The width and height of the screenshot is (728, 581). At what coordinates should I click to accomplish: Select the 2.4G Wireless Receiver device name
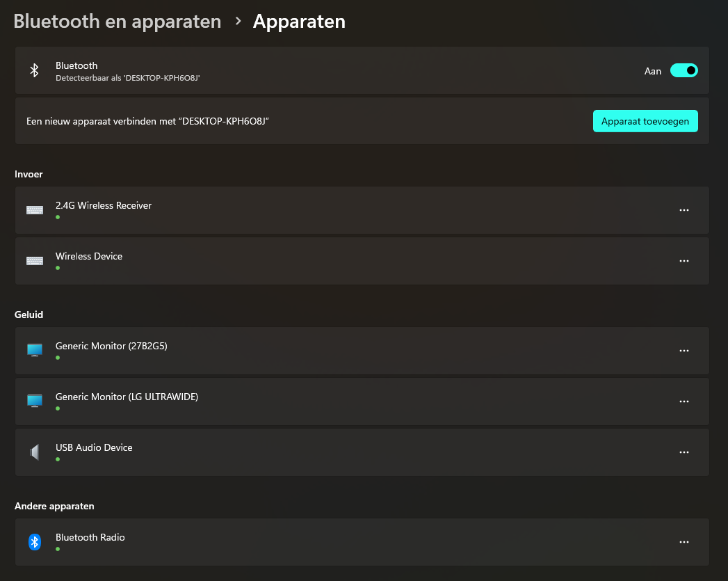104,205
